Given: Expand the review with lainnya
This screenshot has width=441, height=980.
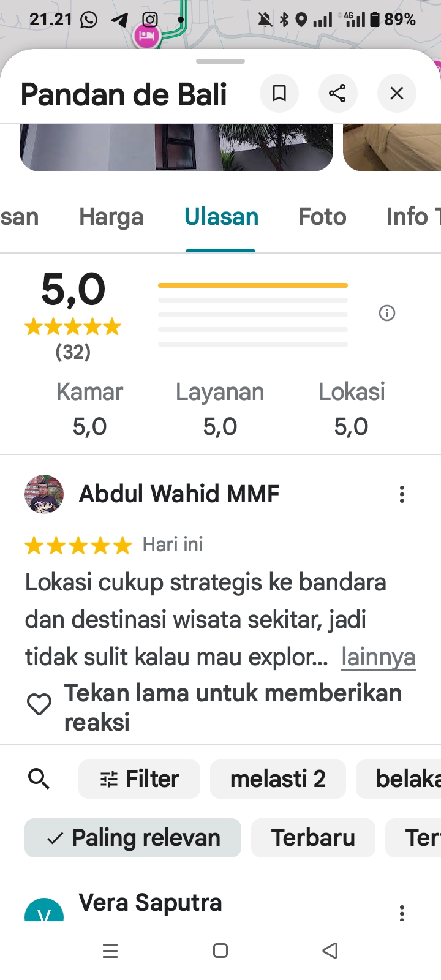Looking at the screenshot, I should point(379,657).
